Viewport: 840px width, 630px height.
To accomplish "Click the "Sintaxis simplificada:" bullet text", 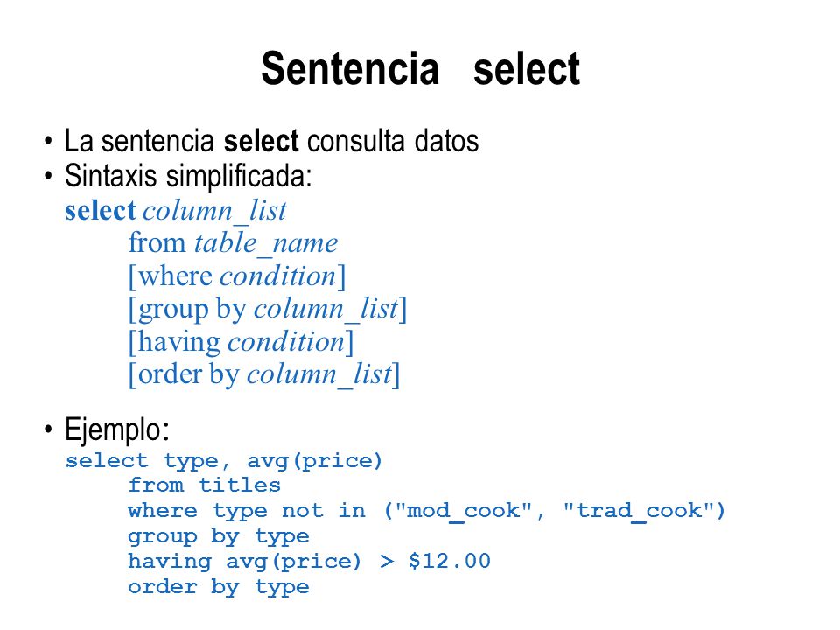I will pyautogui.click(x=188, y=176).
